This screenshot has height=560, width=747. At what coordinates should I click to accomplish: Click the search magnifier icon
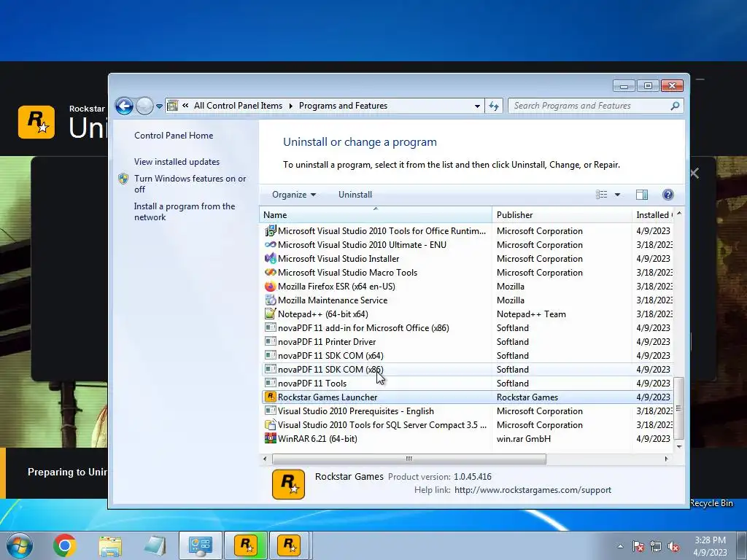coord(675,106)
